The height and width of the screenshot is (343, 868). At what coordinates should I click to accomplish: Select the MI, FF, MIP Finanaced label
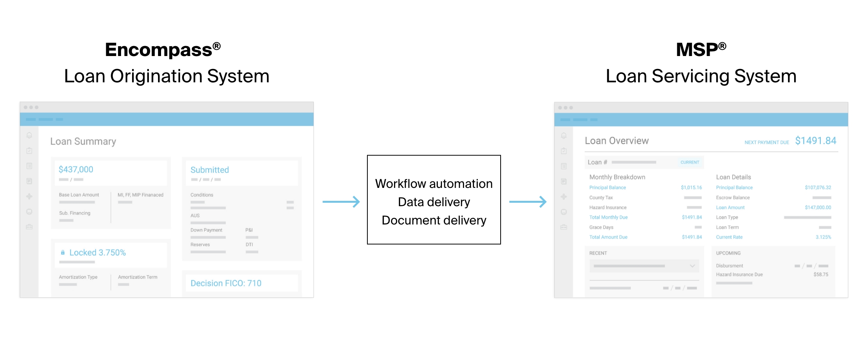(x=140, y=195)
